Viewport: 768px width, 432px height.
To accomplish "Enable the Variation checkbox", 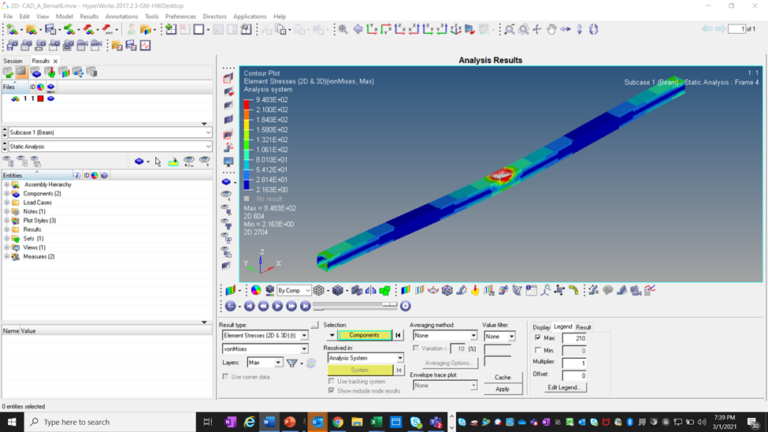I will tap(416, 348).
